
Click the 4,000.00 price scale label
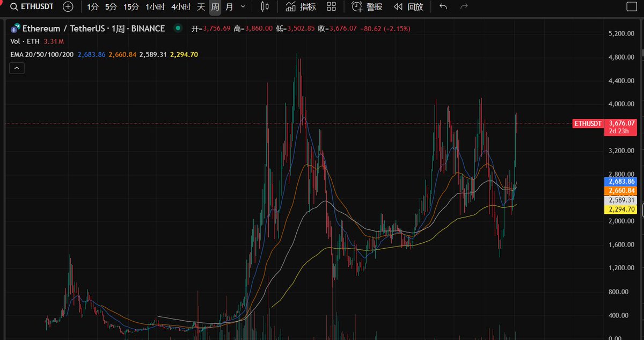[622, 104]
